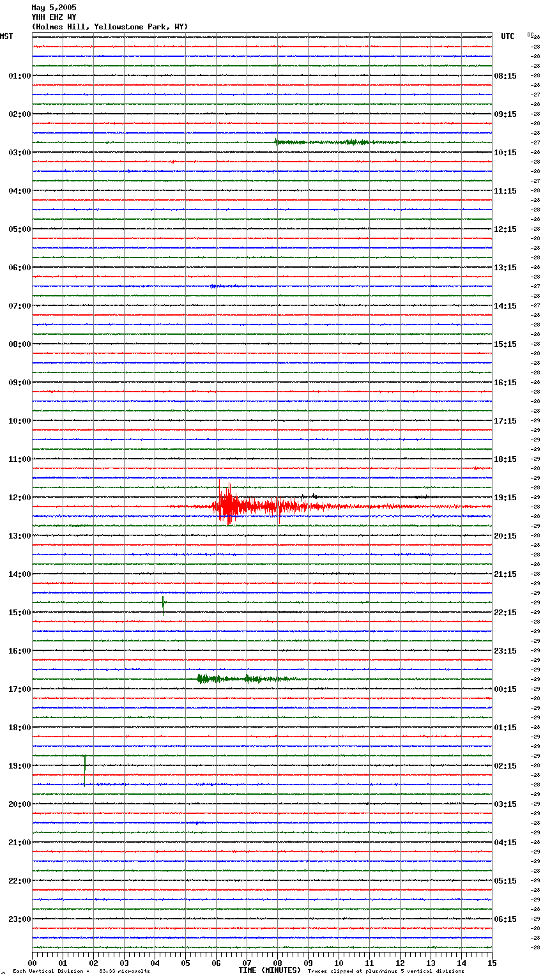Image resolution: width=543 pixels, height=980 pixels.
Task: Click the DC column header
Action: pos(530,34)
